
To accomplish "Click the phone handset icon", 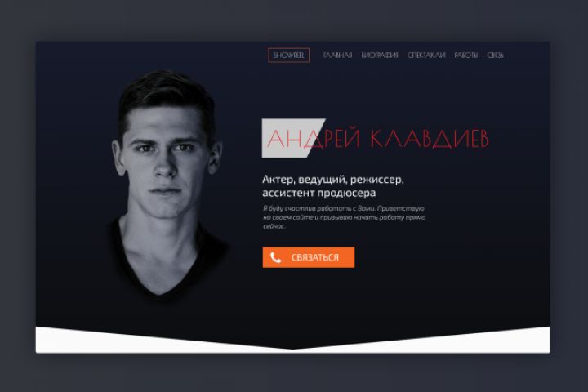I will coord(276,257).
